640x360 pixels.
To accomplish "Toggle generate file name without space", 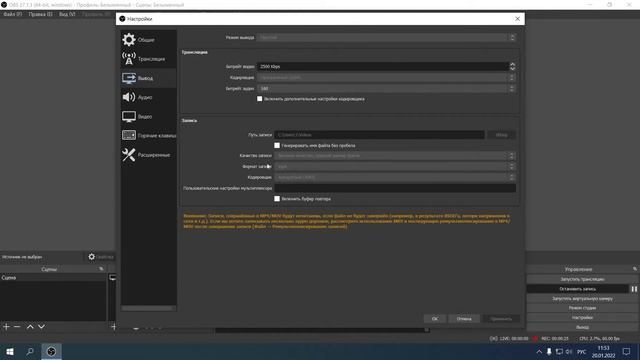I will click(277, 145).
